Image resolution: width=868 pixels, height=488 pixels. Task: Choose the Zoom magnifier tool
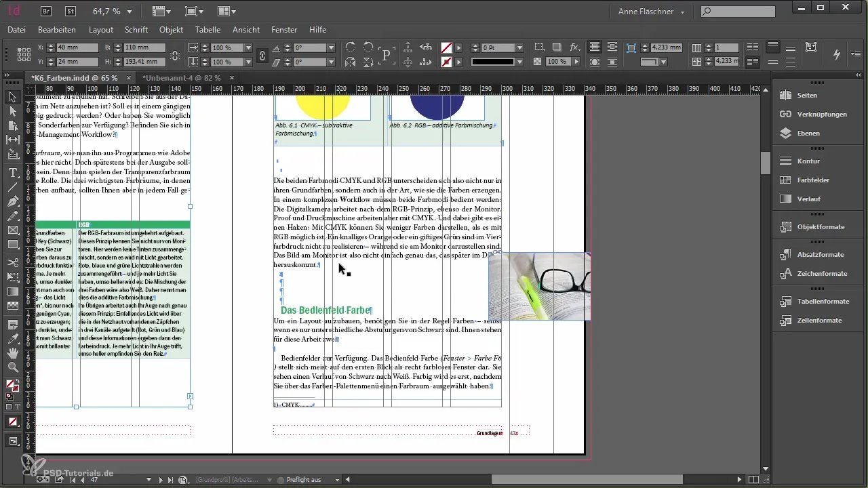click(12, 367)
